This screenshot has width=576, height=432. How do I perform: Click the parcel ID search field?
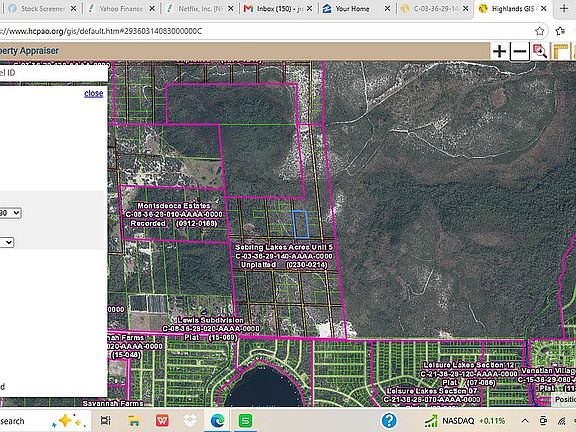(x=54, y=73)
